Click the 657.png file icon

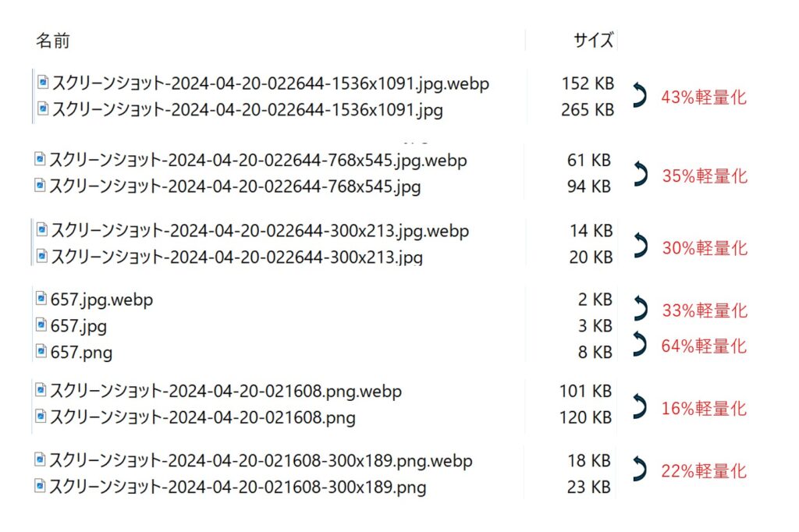coord(41,351)
